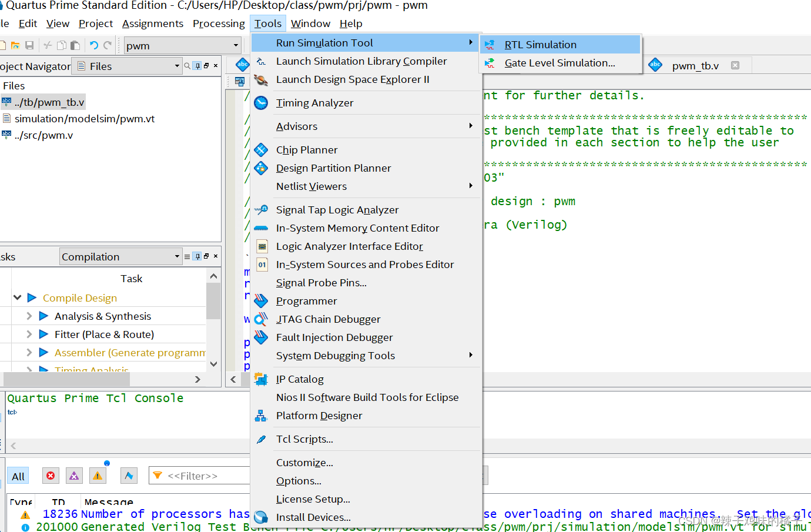Image resolution: width=811 pixels, height=532 pixels.
Task: Open the Advisors submenu
Action: point(367,126)
